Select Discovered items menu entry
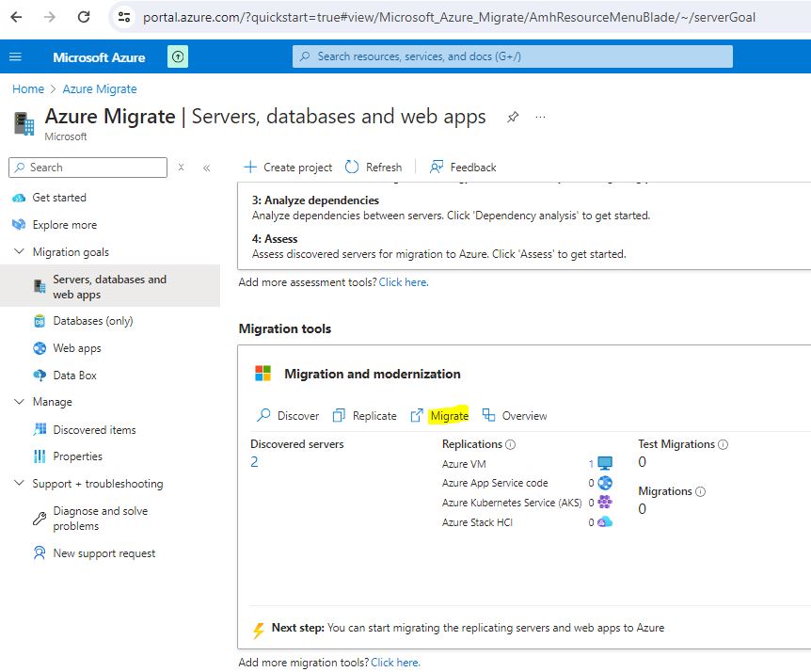The height and width of the screenshot is (672, 811). pos(94,430)
